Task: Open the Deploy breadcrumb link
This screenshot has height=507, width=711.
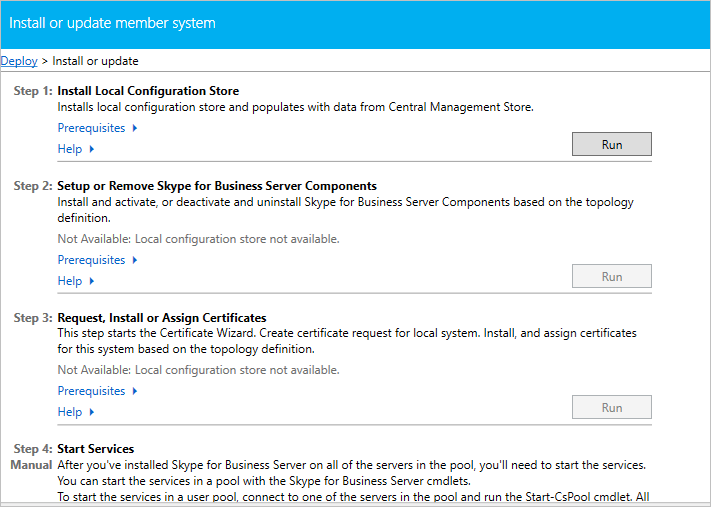Action: pos(19,61)
